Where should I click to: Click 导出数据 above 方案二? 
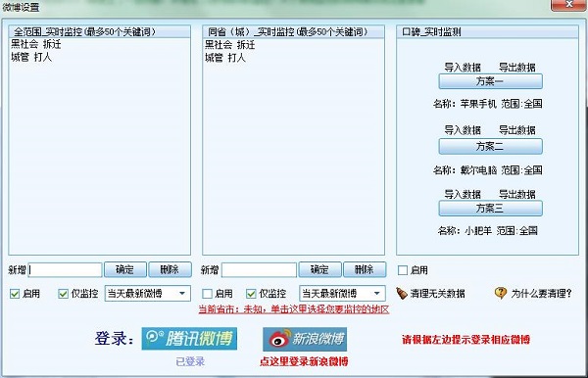click(x=516, y=130)
